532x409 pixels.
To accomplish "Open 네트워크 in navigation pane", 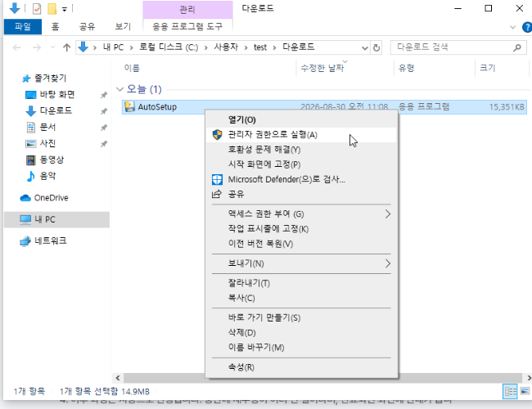I will click(x=50, y=240).
